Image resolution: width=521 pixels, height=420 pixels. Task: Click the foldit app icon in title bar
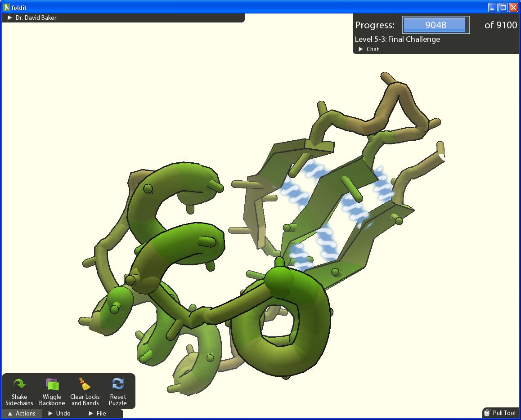click(6, 8)
